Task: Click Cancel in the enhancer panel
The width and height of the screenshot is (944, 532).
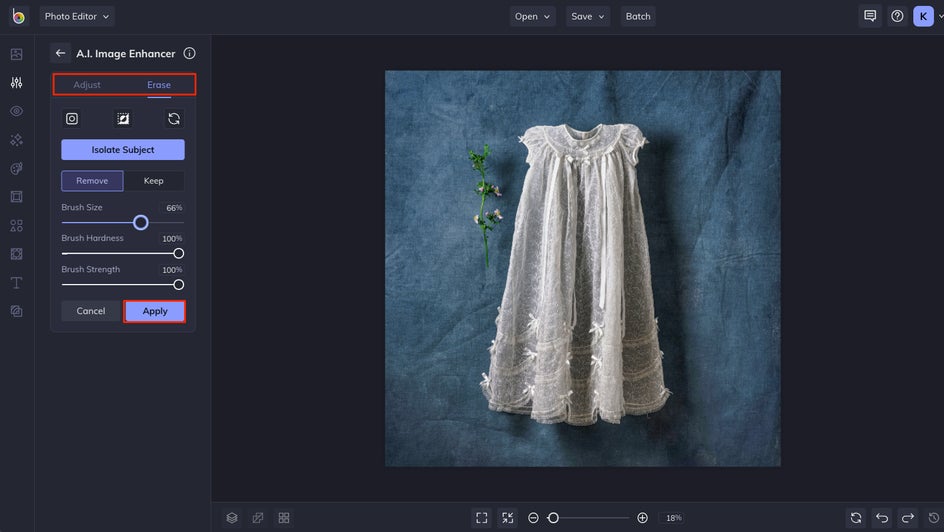Action: pyautogui.click(x=91, y=311)
